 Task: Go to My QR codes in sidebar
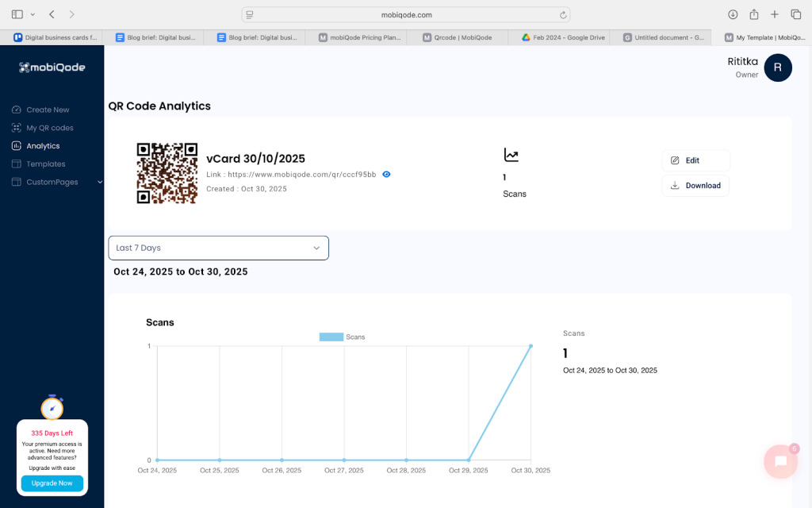(49, 128)
